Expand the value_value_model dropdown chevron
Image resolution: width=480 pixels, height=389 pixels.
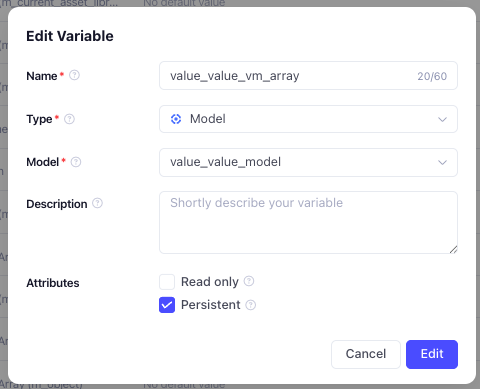(442, 162)
